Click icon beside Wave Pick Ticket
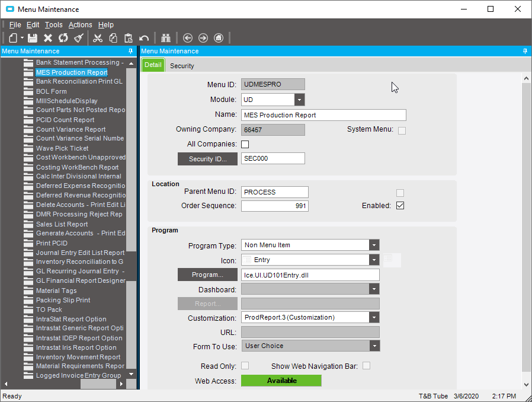The image size is (532, 402). (28, 148)
